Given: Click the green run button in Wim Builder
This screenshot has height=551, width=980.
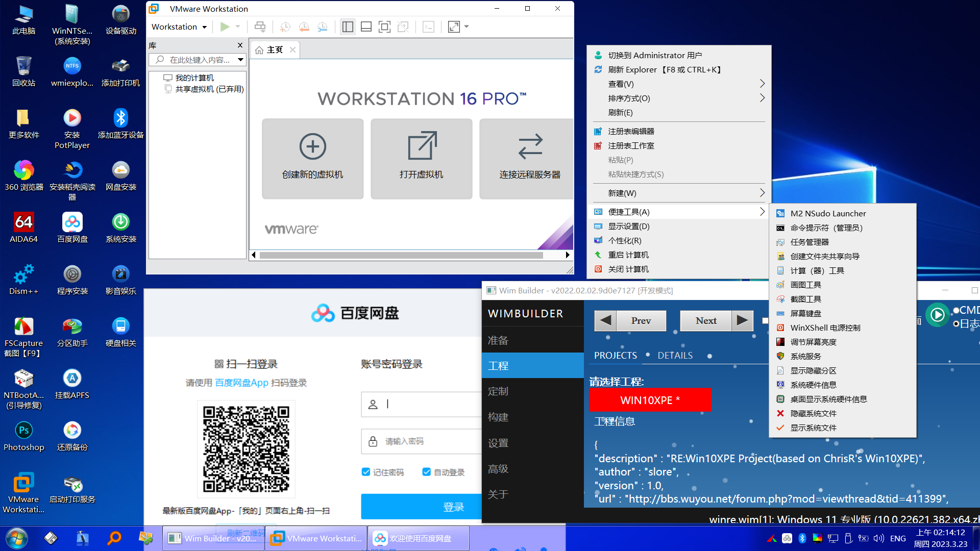Looking at the screenshot, I should click(x=938, y=315).
